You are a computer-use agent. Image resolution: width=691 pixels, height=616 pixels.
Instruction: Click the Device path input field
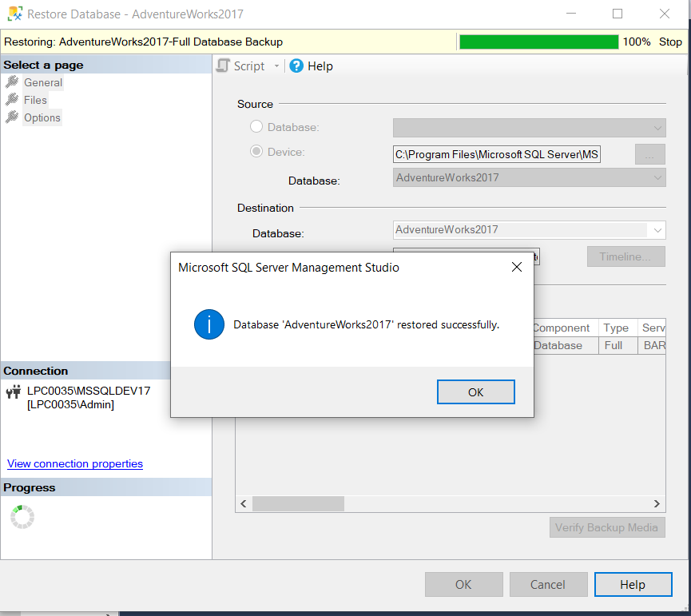tap(496, 154)
